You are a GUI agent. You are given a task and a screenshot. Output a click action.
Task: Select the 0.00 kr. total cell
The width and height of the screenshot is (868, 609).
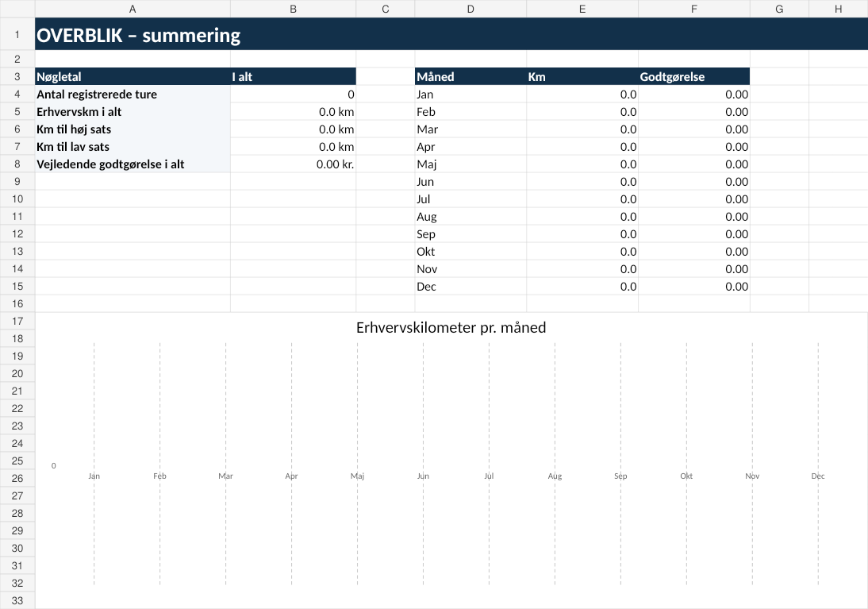click(x=293, y=164)
